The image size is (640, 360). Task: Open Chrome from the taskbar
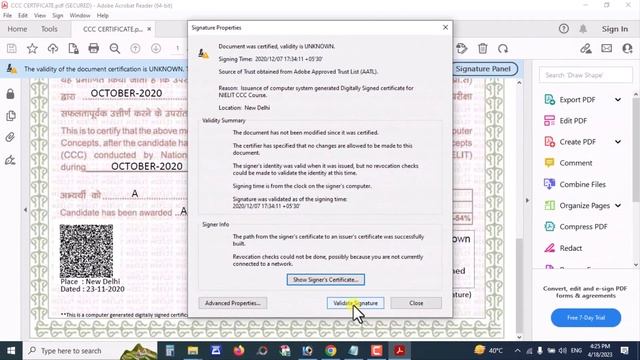(331, 351)
